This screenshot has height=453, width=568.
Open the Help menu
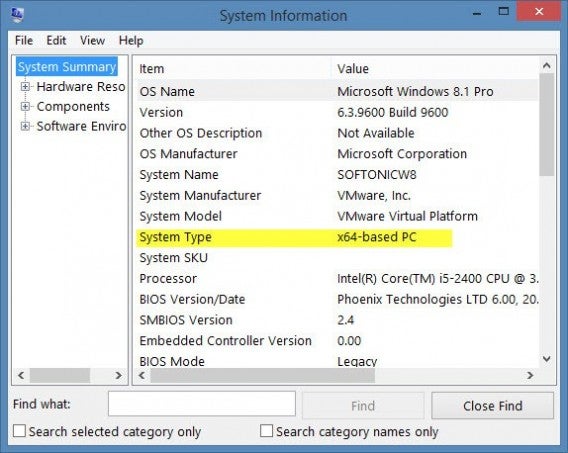point(131,40)
